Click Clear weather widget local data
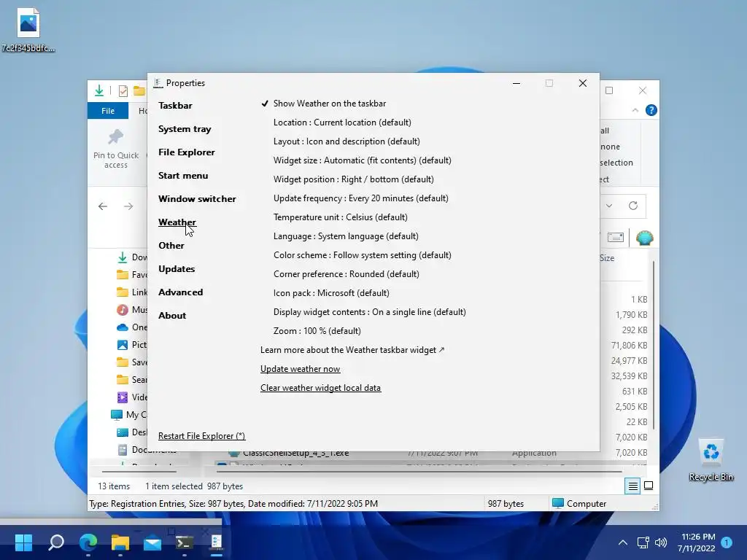 pyautogui.click(x=321, y=388)
